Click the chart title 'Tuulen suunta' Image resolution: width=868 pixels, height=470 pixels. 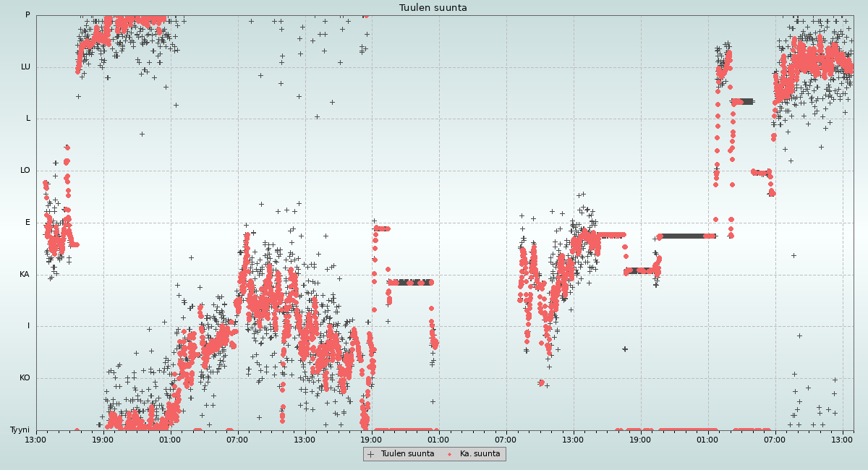click(433, 8)
